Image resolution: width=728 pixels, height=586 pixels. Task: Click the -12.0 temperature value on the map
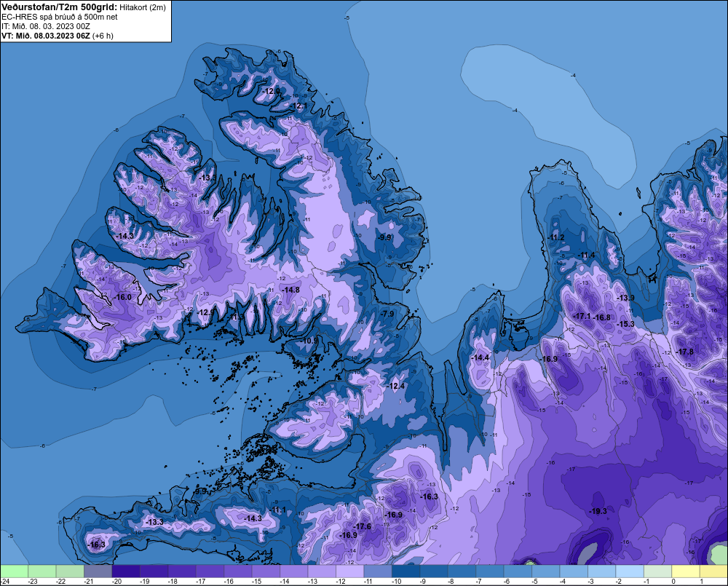271,92
